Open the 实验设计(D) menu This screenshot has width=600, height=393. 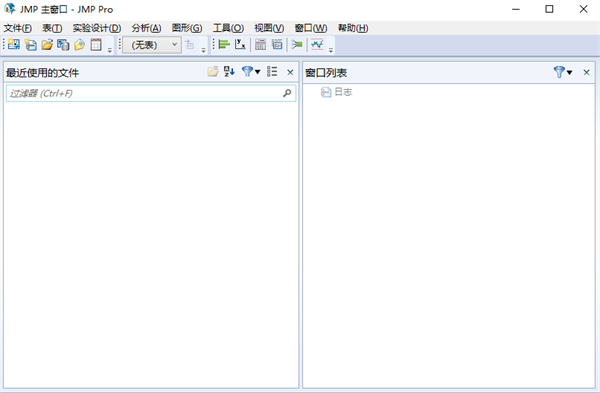pos(97,28)
